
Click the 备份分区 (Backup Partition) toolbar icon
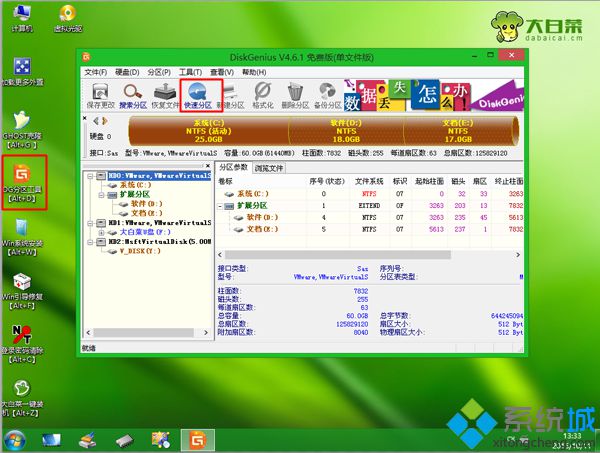coord(327,96)
